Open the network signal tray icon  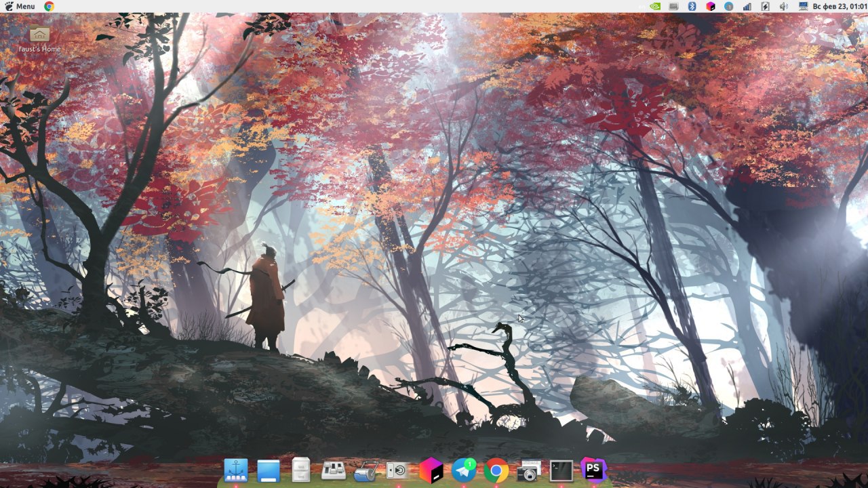pyautogui.click(x=747, y=6)
